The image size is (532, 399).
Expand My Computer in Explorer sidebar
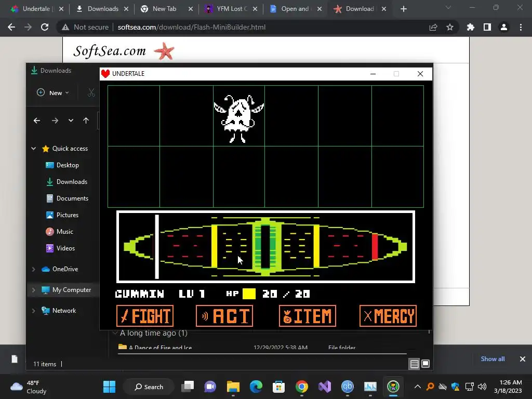pos(34,290)
